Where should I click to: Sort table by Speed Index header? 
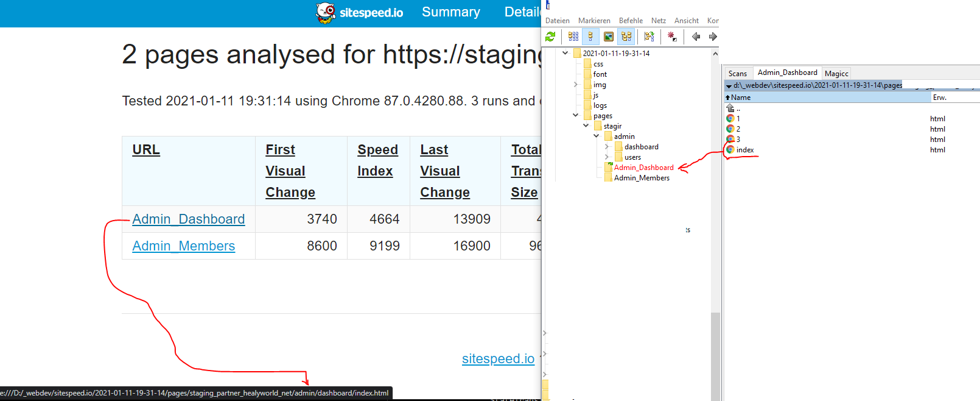coord(377,160)
